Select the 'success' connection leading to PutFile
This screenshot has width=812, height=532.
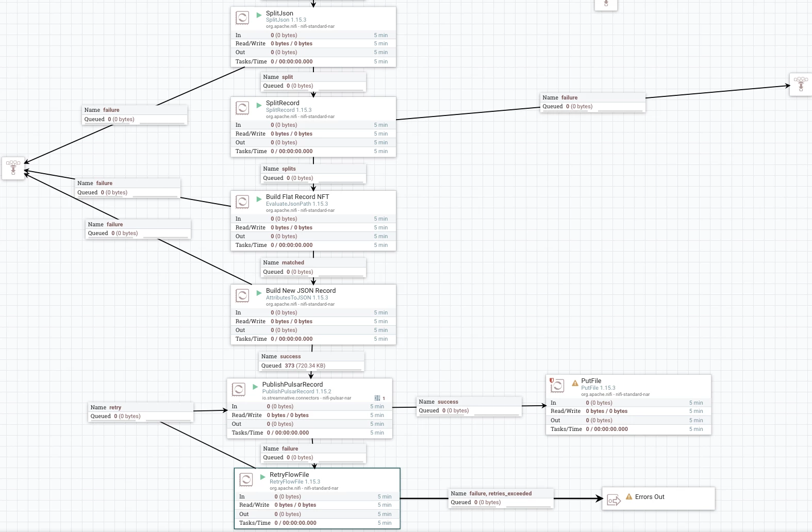pyautogui.click(x=469, y=406)
